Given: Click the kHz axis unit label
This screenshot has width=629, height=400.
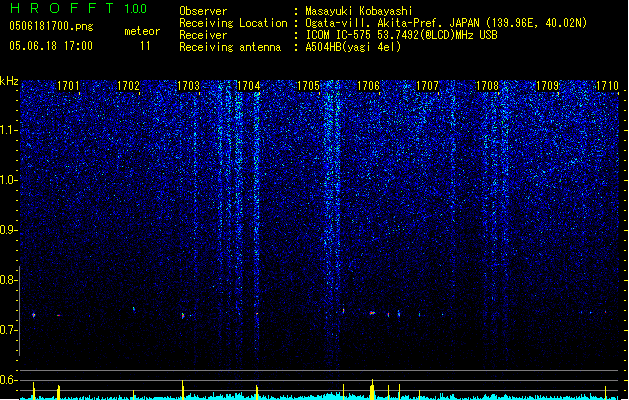Looking at the screenshot, I should (9, 81).
